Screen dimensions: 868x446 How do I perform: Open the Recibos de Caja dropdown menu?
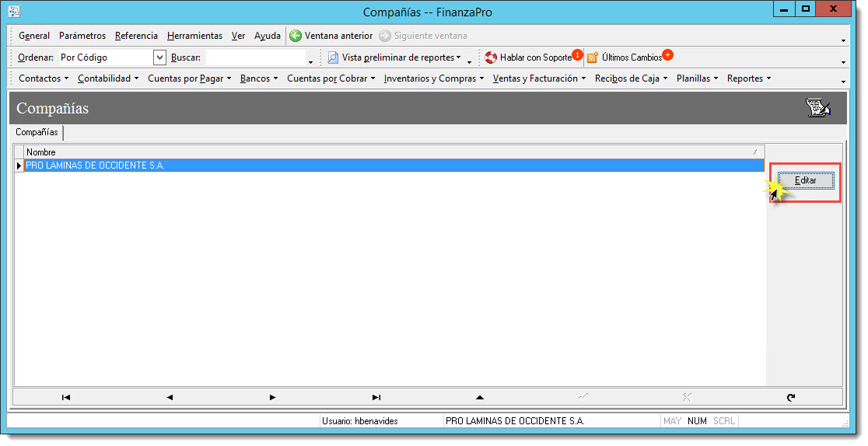[x=631, y=78]
